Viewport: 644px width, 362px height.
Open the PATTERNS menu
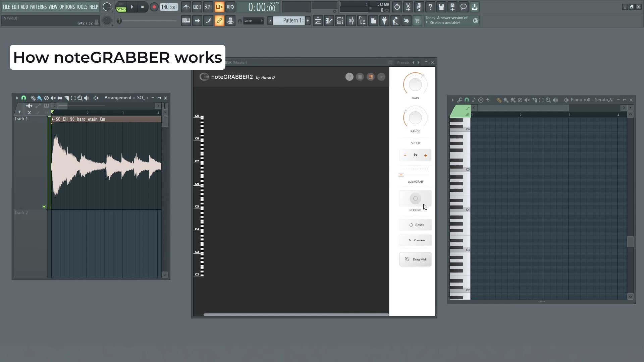tap(38, 7)
